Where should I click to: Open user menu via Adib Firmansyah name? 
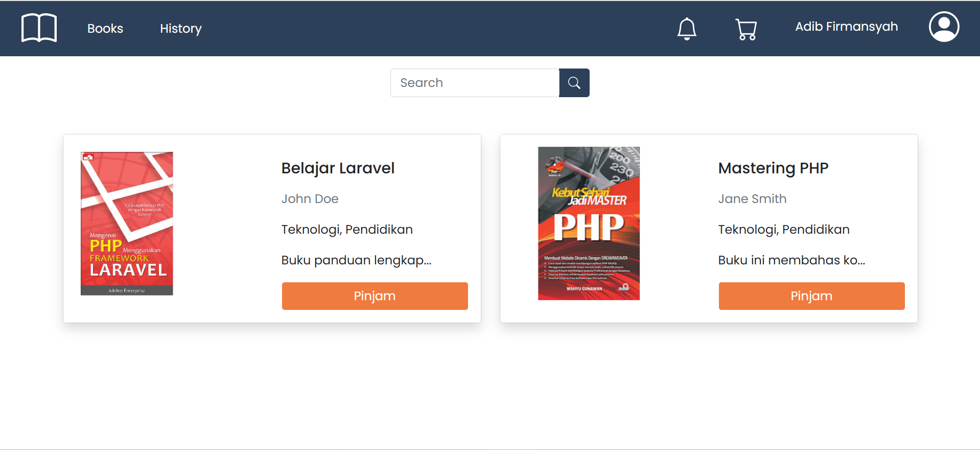pos(846,27)
